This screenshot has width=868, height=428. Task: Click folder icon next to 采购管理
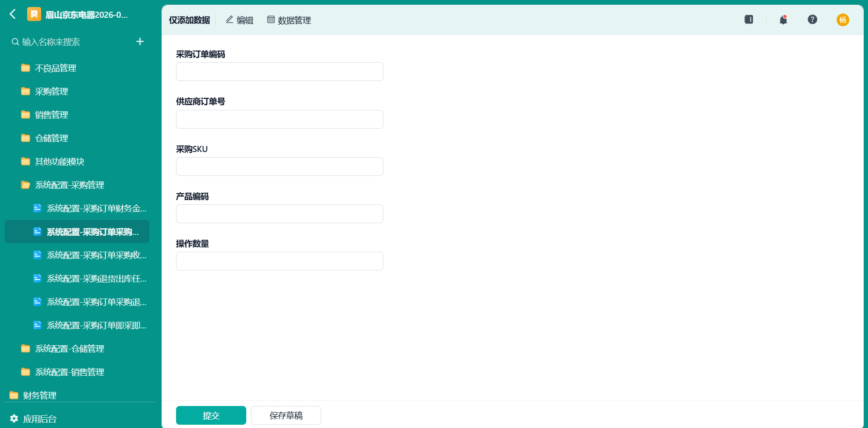[26, 91]
